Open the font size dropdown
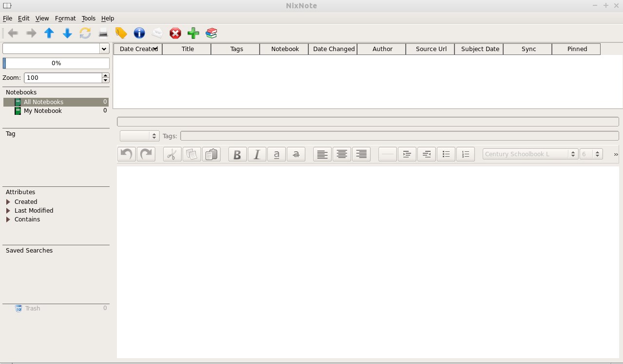 591,154
